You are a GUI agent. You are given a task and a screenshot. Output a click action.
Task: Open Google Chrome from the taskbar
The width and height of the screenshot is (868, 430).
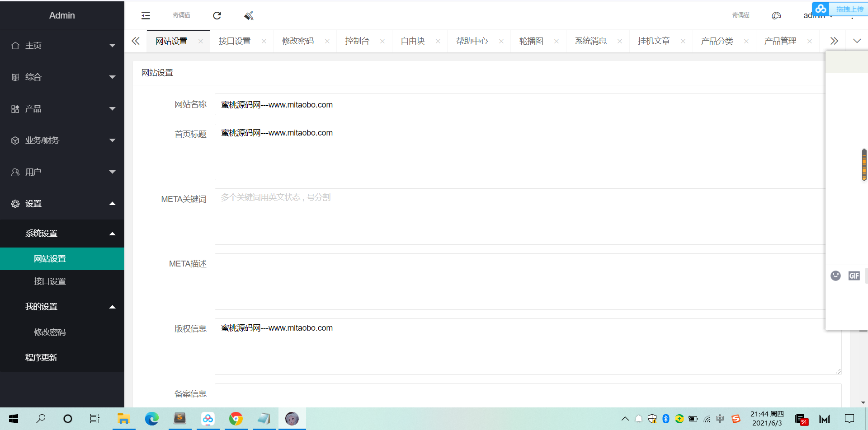click(x=236, y=419)
